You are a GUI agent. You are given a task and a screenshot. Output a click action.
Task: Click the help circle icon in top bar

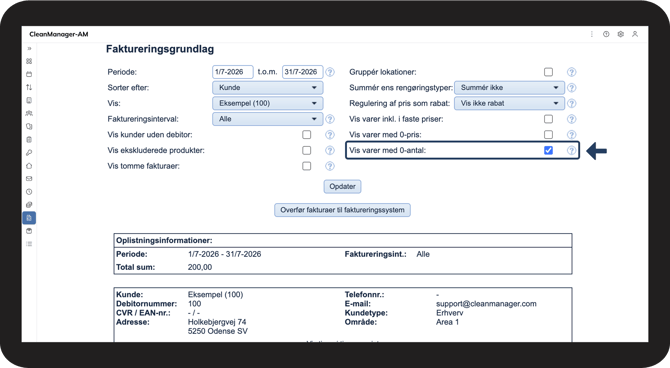click(x=606, y=34)
